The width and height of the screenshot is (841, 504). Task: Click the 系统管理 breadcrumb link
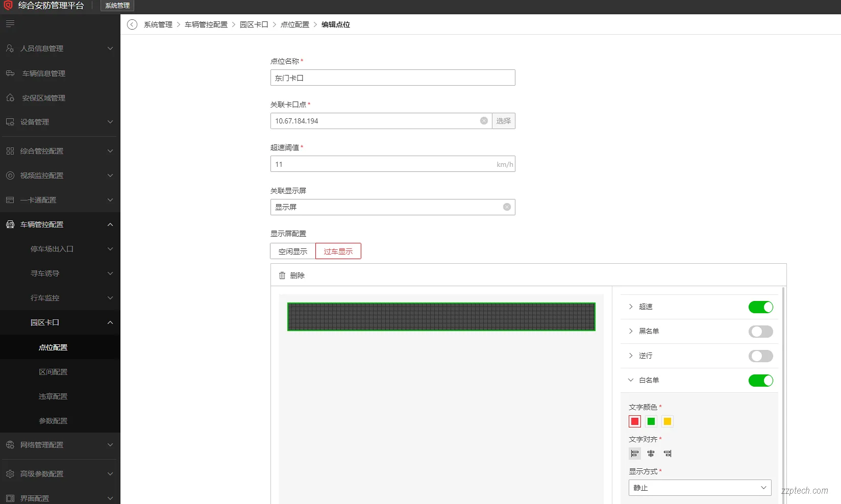pos(158,24)
